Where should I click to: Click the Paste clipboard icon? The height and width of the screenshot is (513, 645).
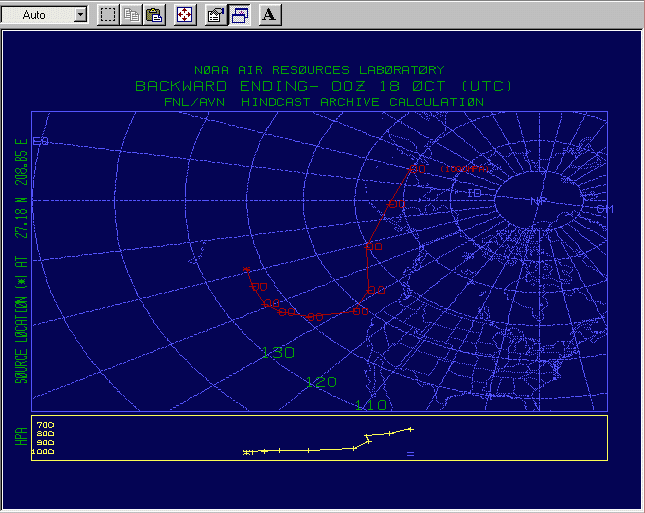click(154, 15)
